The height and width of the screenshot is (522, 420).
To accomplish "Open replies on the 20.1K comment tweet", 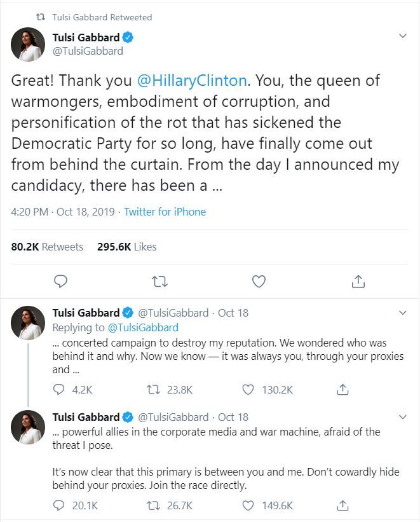I will pyautogui.click(x=60, y=505).
